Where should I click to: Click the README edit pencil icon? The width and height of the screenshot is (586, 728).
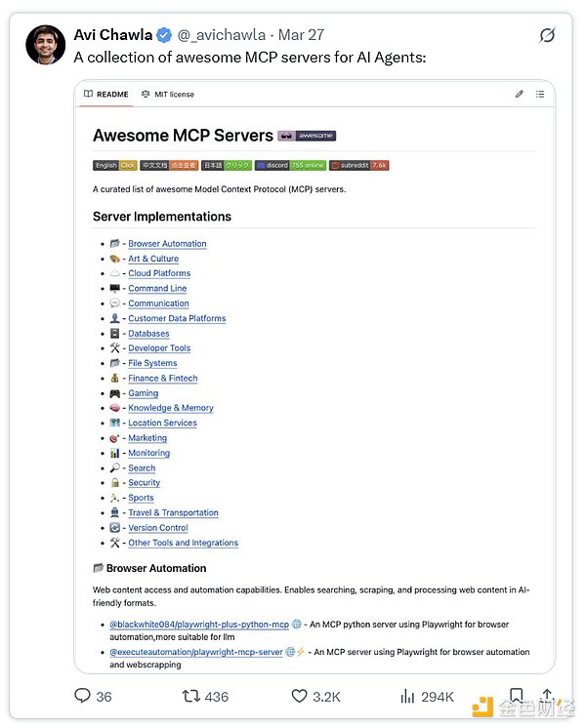pyautogui.click(x=519, y=95)
